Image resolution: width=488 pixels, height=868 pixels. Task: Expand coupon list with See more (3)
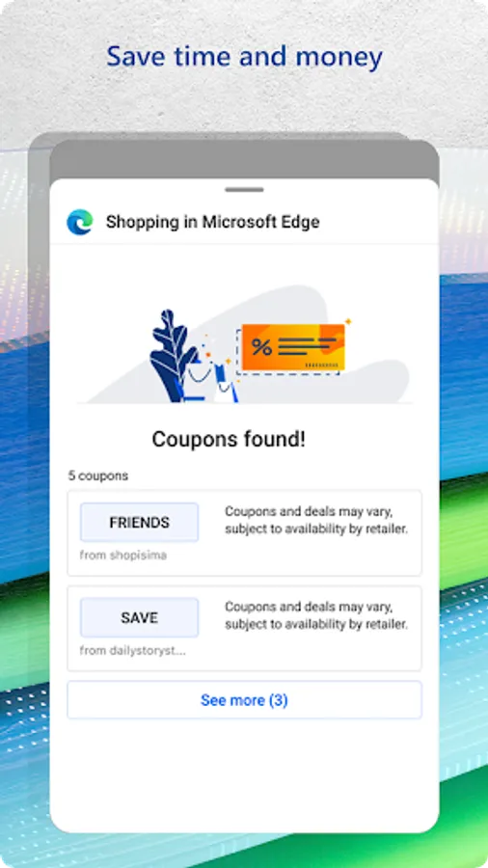coord(244,700)
